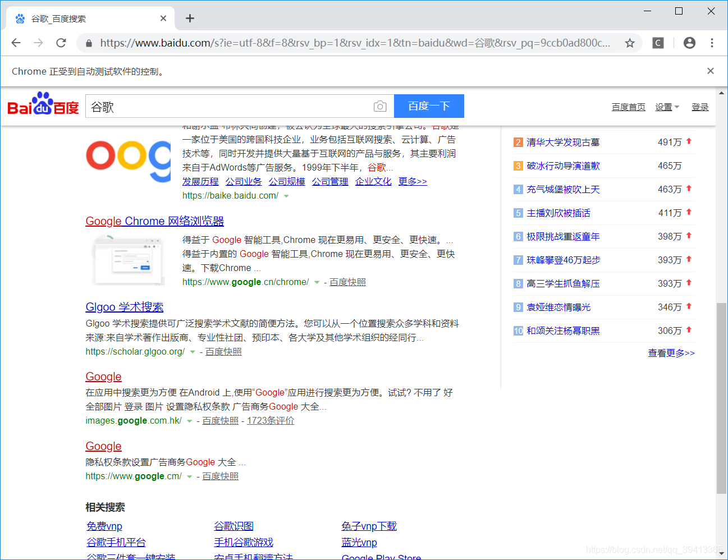Open Google Chrome 网络浏览器 result

pyautogui.click(x=155, y=221)
